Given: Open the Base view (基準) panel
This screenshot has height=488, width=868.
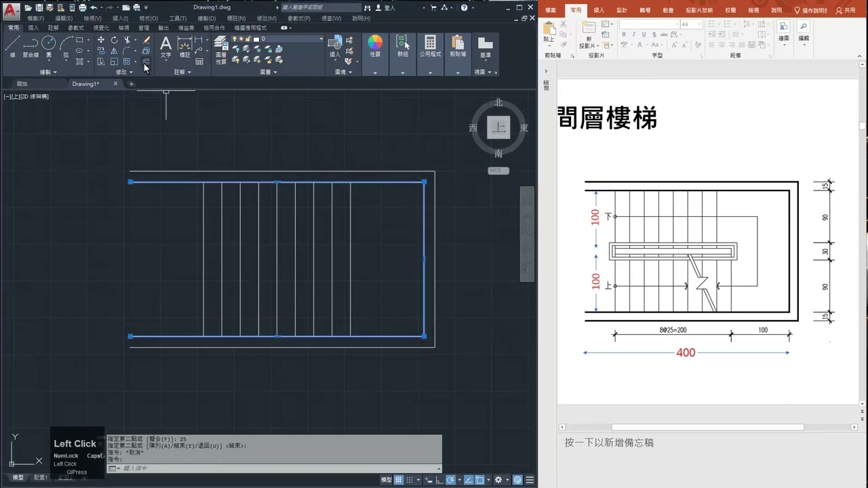Looking at the screenshot, I should pos(485,46).
